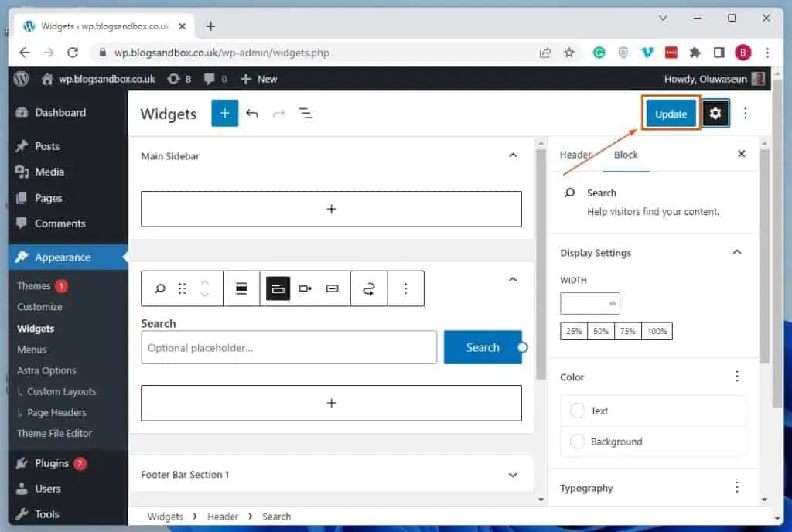Click the drag handle in the block toolbar
This screenshot has width=792, height=532.
183,288
